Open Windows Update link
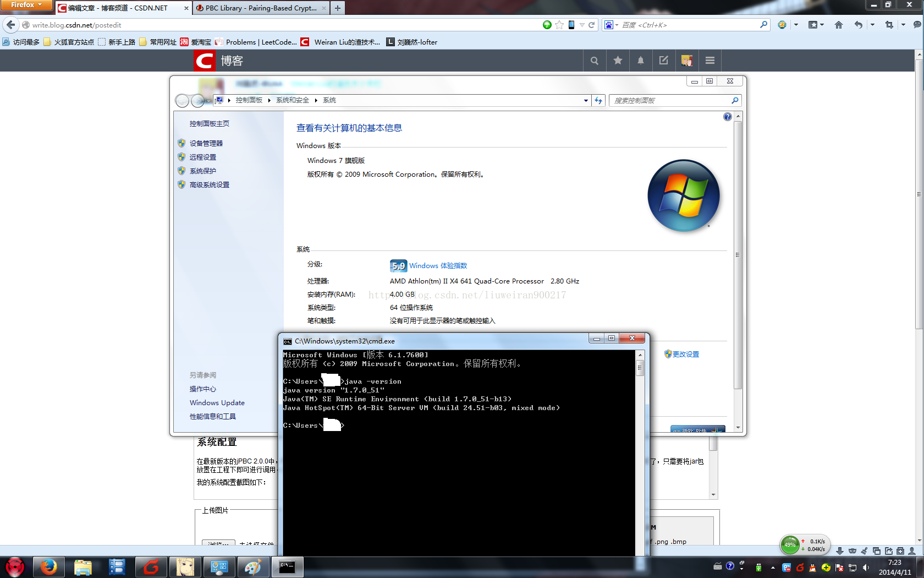 217,403
